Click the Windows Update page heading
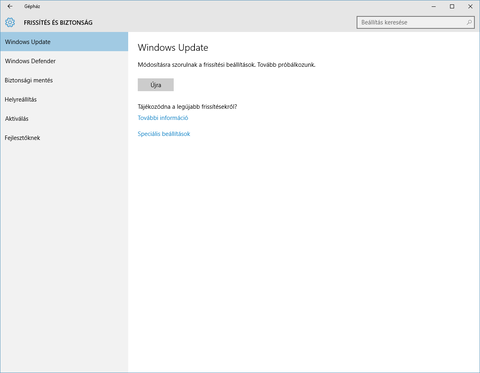The height and width of the screenshot is (373, 480). 173,48
